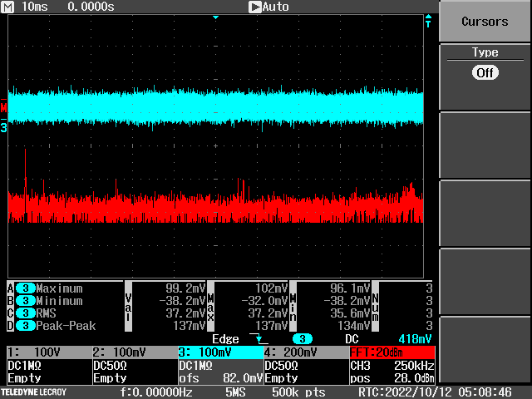Click the Maximum measurement channel 3 badge
The width and height of the screenshot is (532, 399).
26,288
